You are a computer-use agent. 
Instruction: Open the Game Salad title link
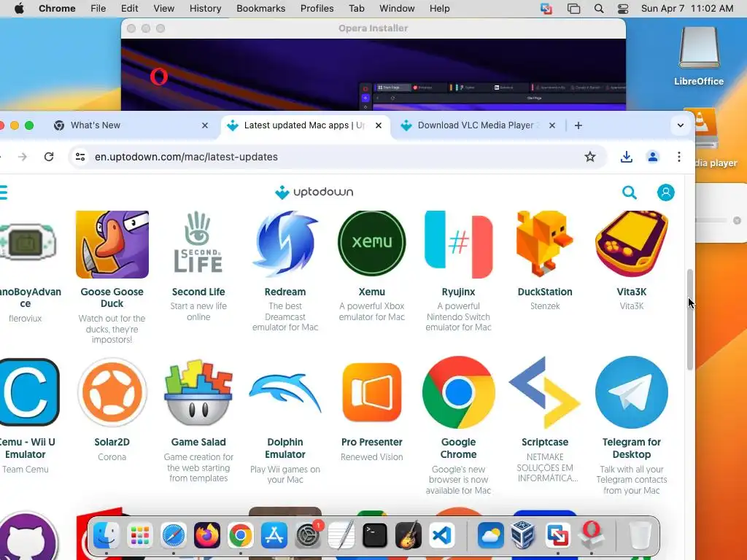click(198, 442)
